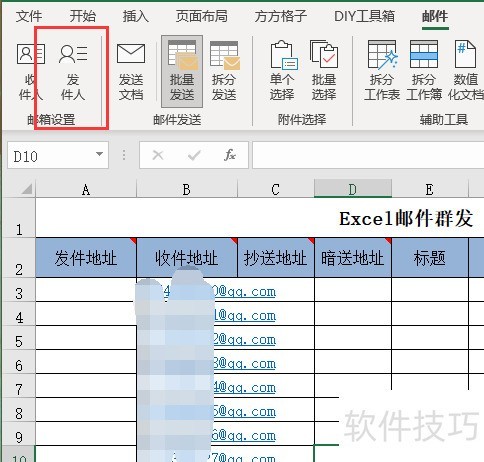Select row 6 header
This screenshot has width=484, height=462.
coord(19,362)
